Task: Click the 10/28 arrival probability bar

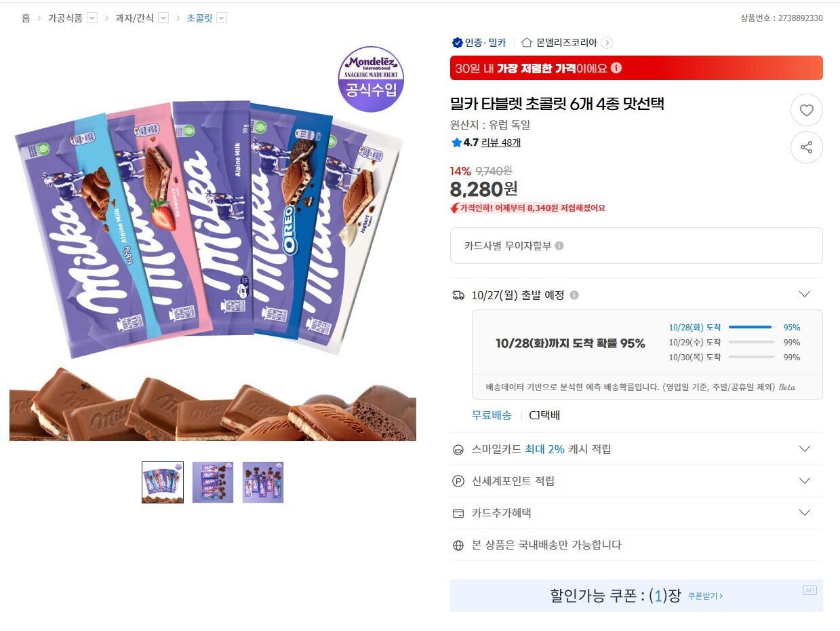Action: tap(751, 327)
